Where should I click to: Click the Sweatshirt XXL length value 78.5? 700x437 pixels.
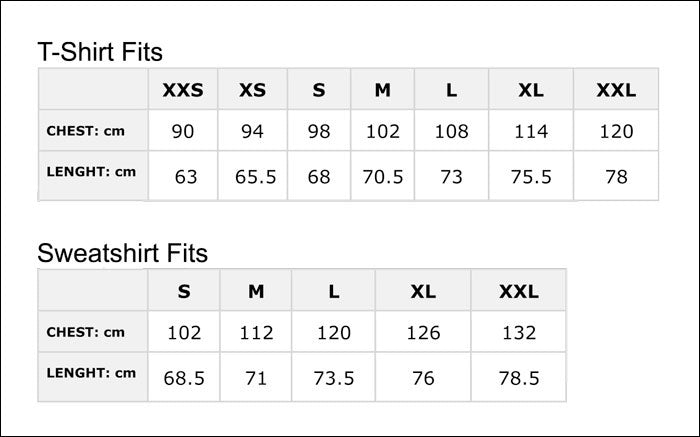[518, 379]
